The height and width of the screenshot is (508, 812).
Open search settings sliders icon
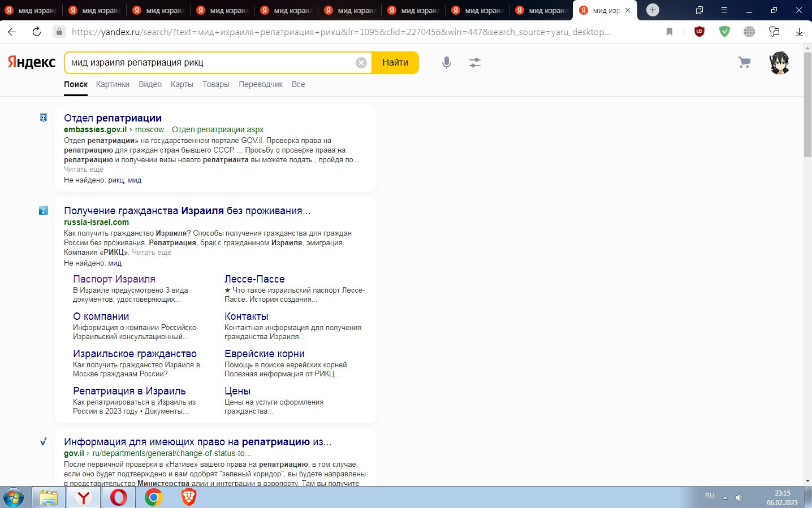point(475,63)
